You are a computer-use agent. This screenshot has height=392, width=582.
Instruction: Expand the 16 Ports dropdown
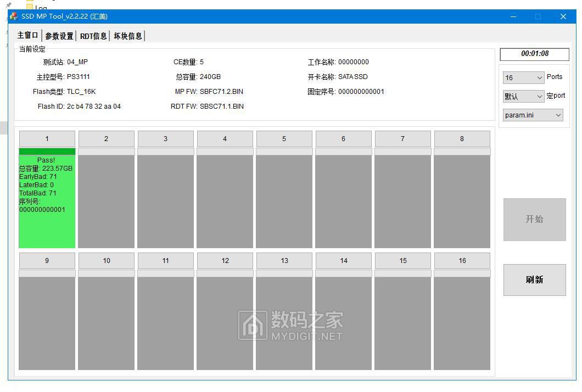(x=523, y=77)
